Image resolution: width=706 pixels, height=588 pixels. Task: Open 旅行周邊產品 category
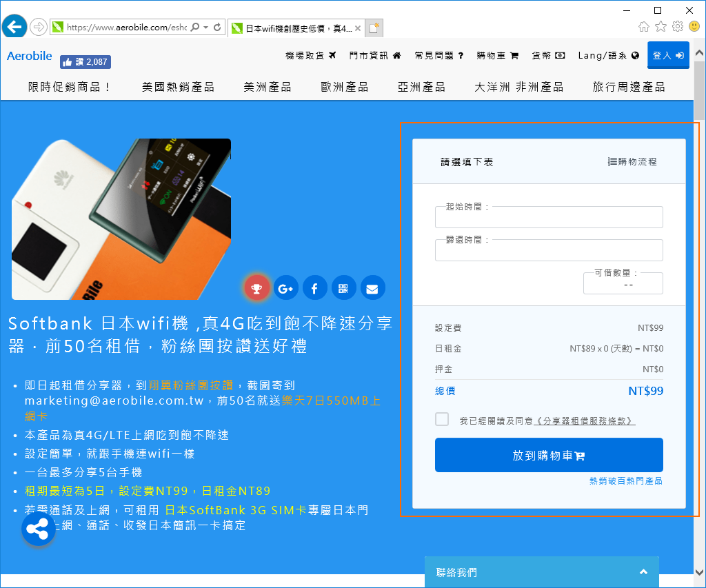pos(629,87)
